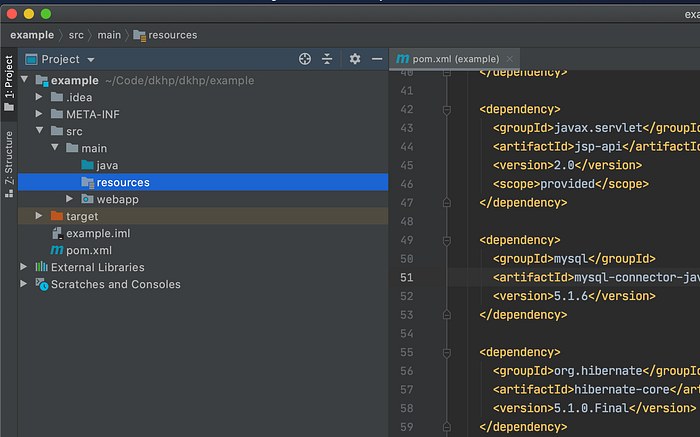
Task: Click the main breadcrumb in navigation bar
Action: (109, 35)
